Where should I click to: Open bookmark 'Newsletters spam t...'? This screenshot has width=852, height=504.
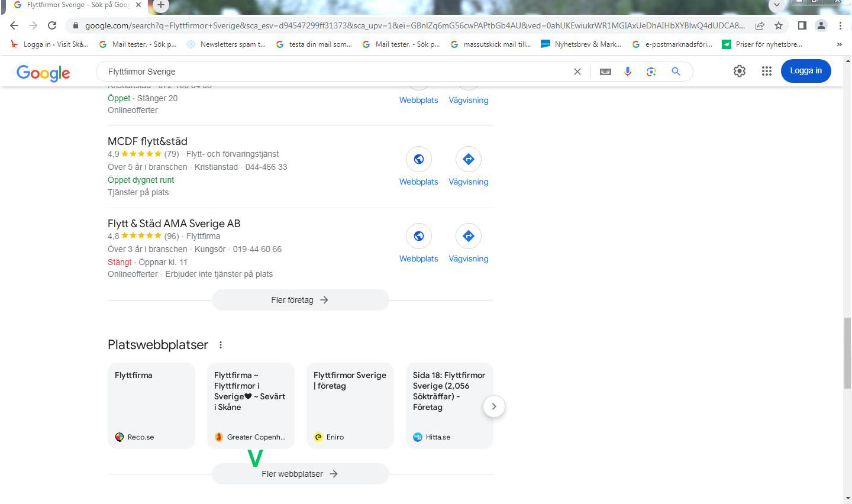[x=226, y=44]
